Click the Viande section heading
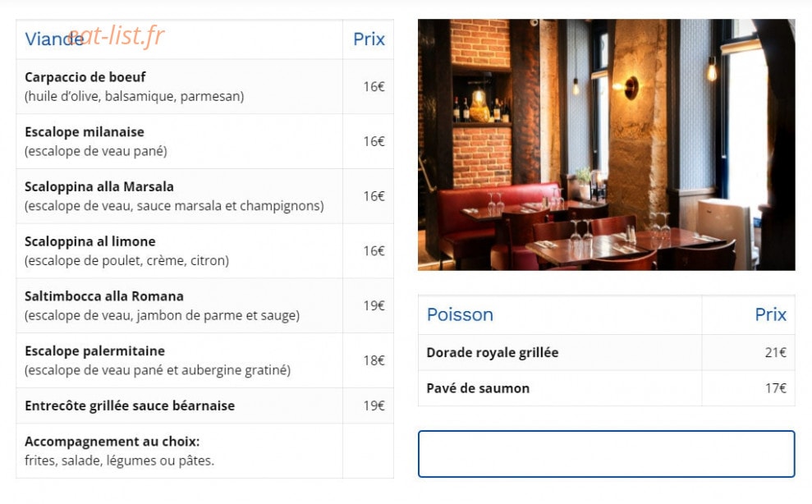Image resolution: width=812 pixels, height=504 pixels. 54,39
